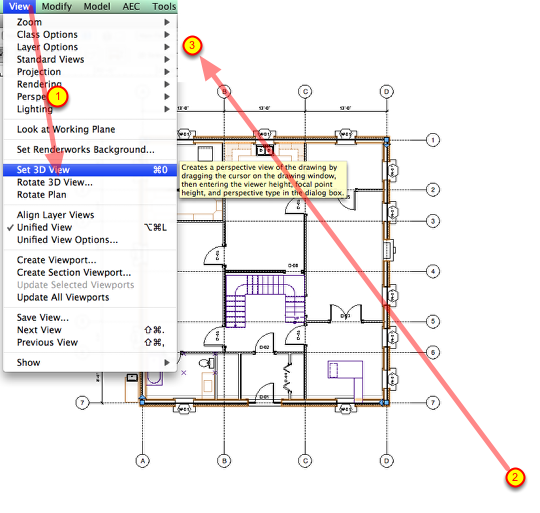This screenshot has height=513, width=540.
Task: Choose Align Layer Views
Action: (x=90, y=215)
